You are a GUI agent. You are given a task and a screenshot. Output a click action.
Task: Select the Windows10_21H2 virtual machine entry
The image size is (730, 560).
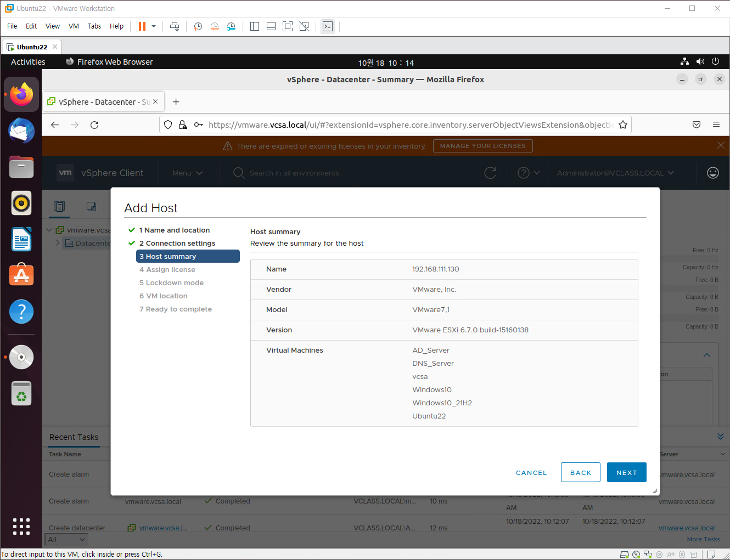(x=442, y=403)
